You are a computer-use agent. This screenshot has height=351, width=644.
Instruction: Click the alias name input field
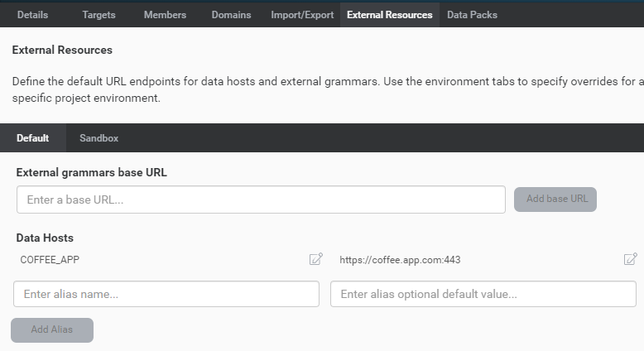coord(166,294)
